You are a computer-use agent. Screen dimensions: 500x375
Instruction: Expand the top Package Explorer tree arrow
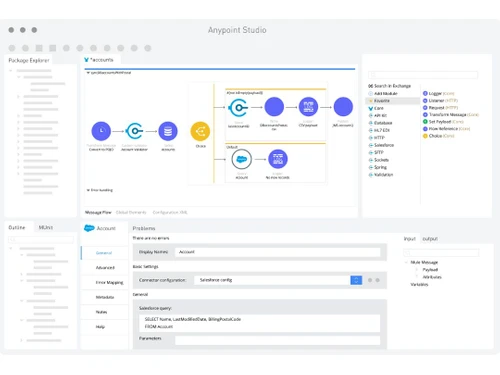(11, 71)
